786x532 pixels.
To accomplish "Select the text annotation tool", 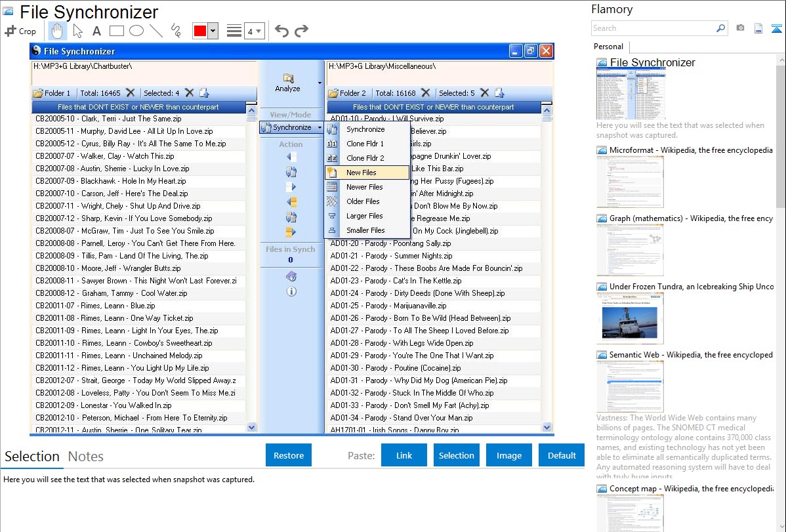I will 96,31.
